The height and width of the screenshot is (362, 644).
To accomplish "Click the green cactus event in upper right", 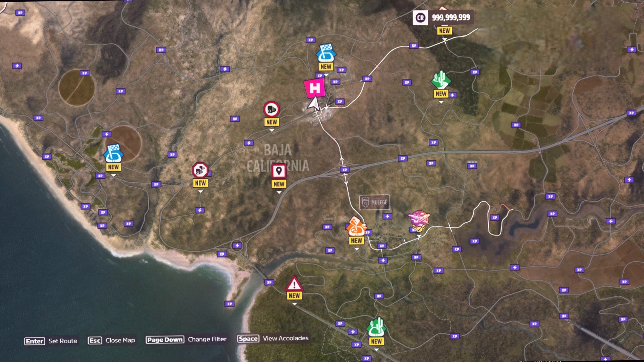I will coord(441,80).
